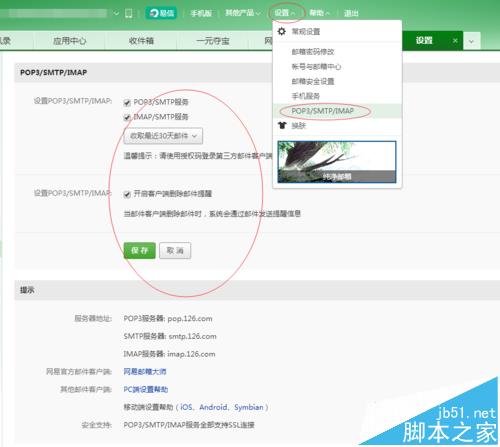Select the 纯净邮箱 skin thumbnail

[337, 162]
